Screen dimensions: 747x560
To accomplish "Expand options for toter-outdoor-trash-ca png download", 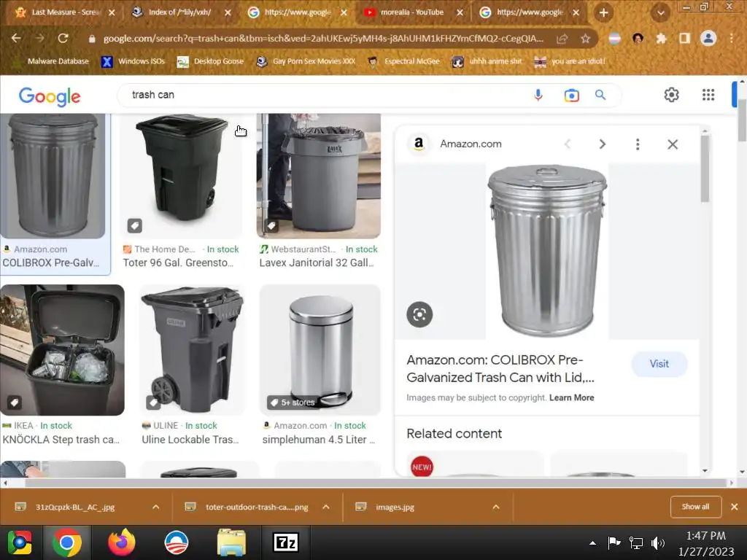I will coord(326,507).
